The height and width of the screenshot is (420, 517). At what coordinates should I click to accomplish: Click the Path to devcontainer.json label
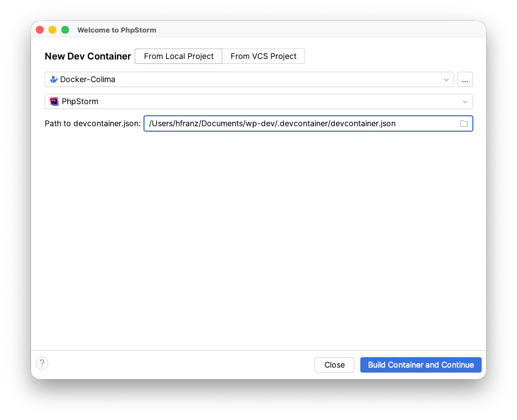coord(93,123)
